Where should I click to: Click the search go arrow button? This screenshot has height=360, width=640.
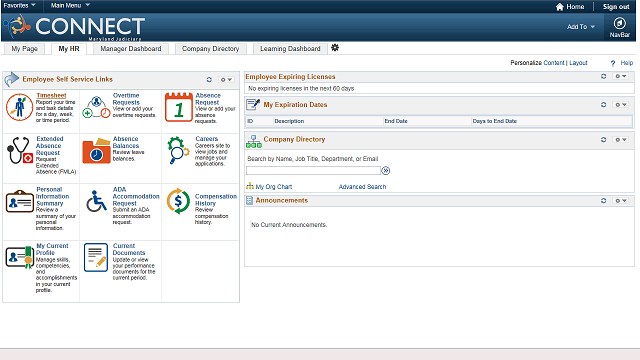386,171
